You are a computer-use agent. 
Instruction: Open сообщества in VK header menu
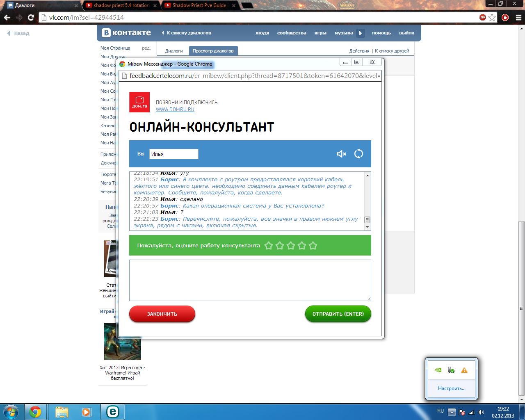point(292,33)
